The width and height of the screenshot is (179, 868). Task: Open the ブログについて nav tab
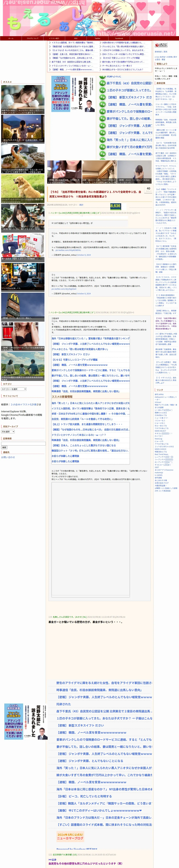[32, 38]
